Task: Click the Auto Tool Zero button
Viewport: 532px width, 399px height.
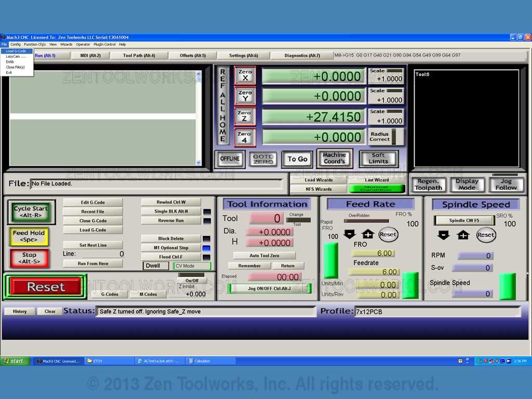Action: coord(264,256)
